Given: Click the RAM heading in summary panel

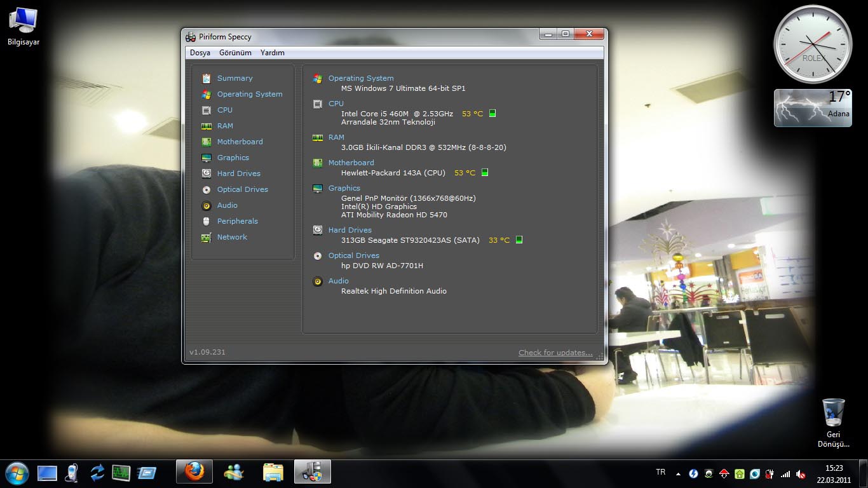Looking at the screenshot, I should [336, 137].
